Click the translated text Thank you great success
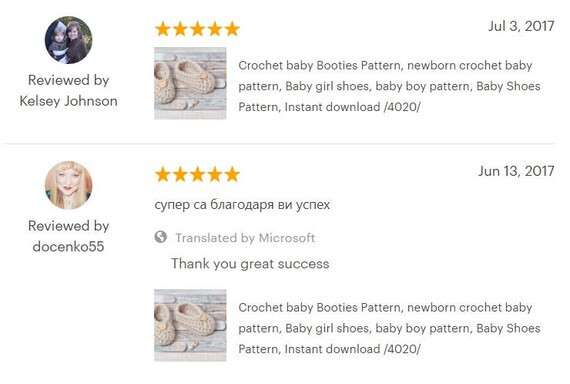 (250, 264)
